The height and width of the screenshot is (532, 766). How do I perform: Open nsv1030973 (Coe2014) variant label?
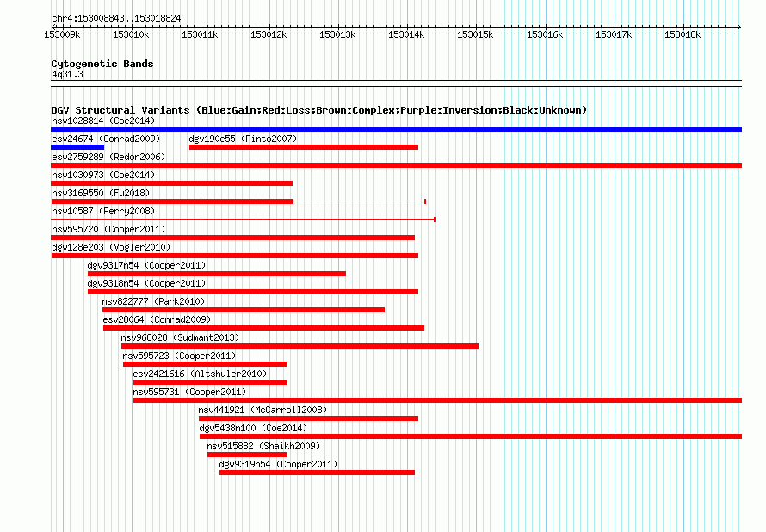pyautogui.click(x=103, y=175)
